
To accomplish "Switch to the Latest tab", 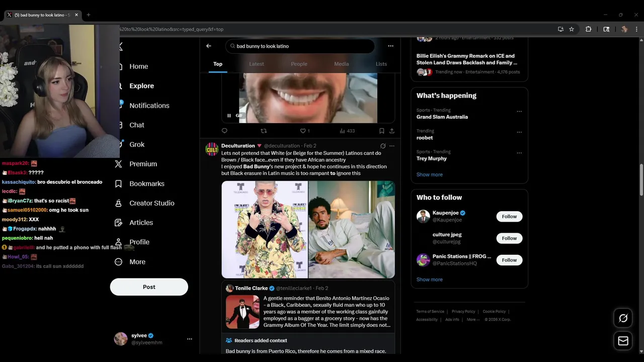I will click(257, 64).
